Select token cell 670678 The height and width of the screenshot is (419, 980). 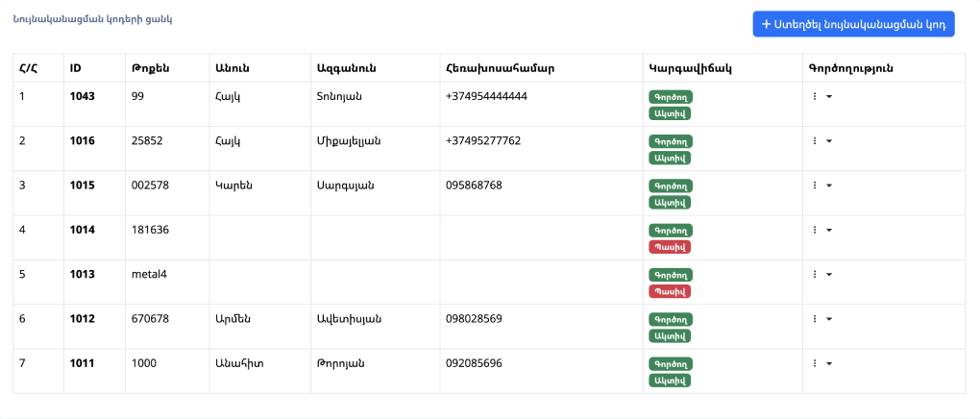(x=151, y=318)
